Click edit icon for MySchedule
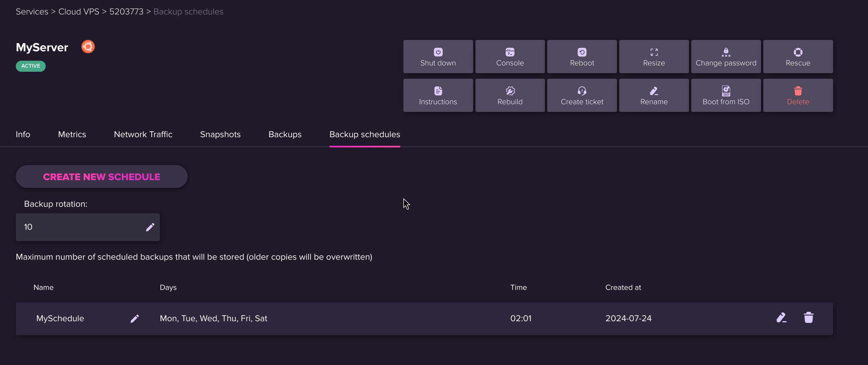The width and height of the screenshot is (868, 365). coord(781,318)
